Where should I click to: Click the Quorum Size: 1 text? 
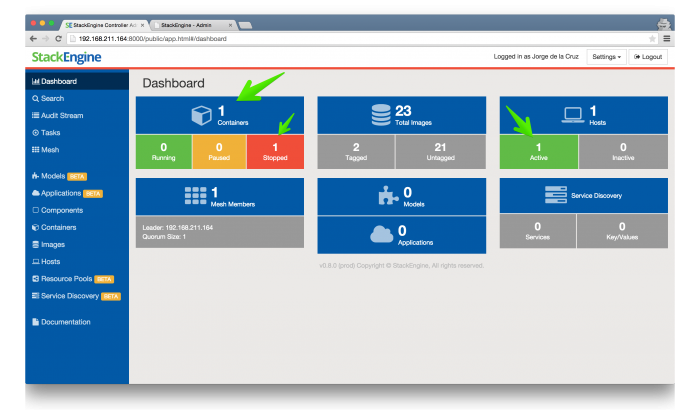click(x=164, y=237)
